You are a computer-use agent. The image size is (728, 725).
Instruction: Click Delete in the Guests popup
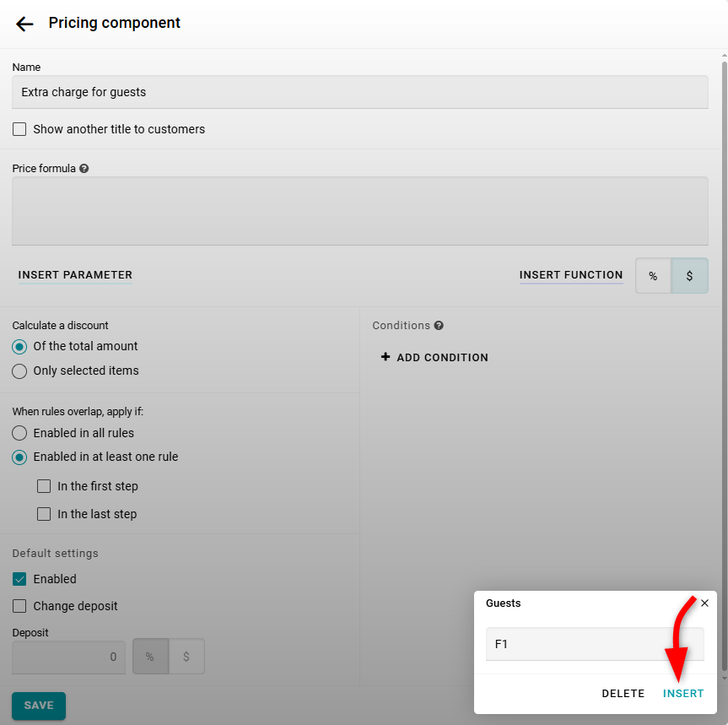(x=623, y=694)
